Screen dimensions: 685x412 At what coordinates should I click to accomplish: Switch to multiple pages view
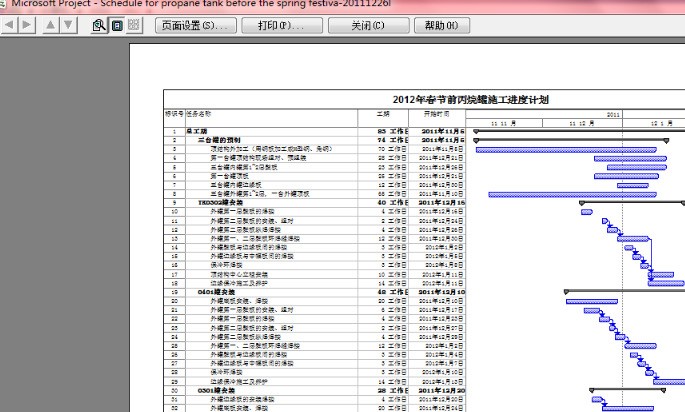pos(134,25)
